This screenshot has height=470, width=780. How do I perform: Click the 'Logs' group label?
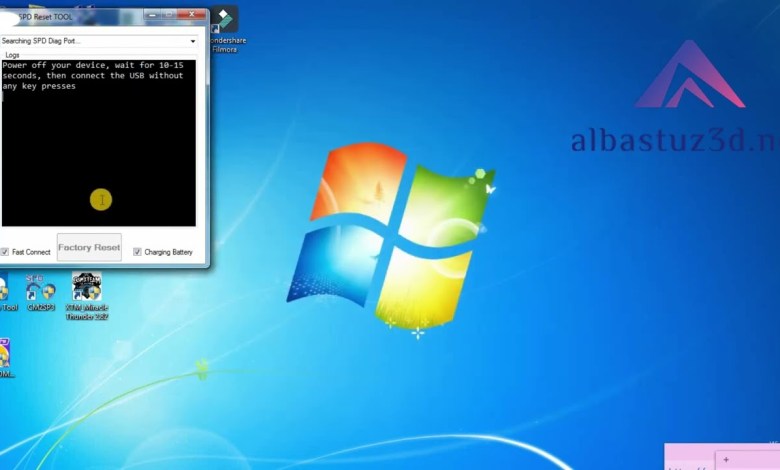[x=12, y=55]
